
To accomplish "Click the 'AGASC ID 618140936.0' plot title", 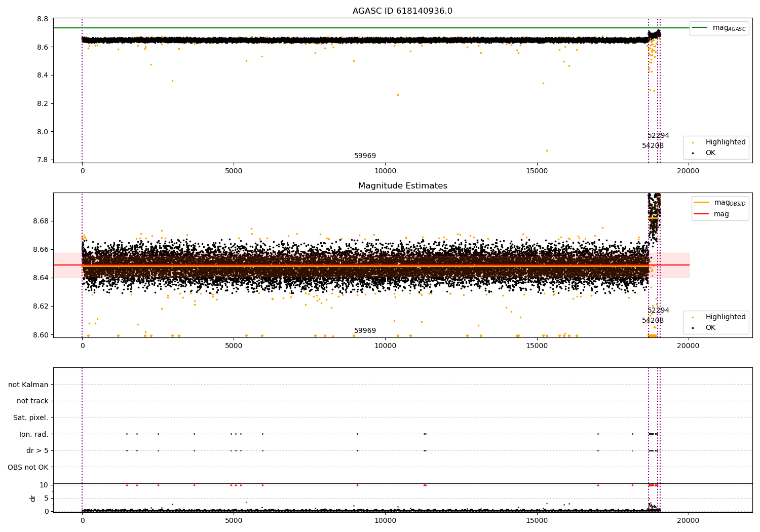I will [x=402, y=11].
